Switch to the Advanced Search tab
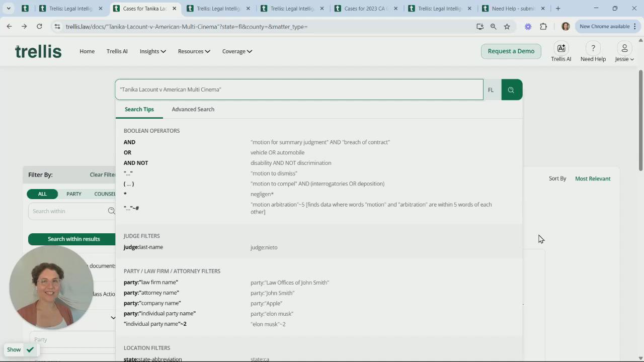 193,109
